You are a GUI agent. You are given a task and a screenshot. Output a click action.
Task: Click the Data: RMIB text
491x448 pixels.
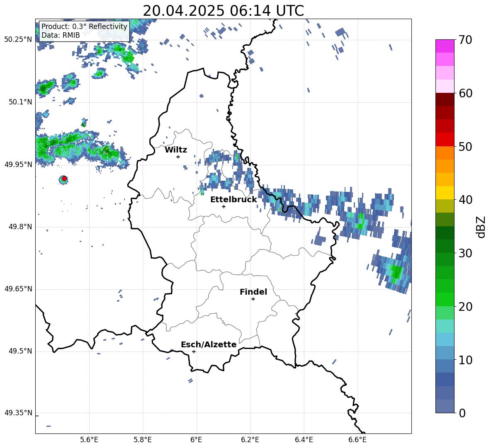[61, 35]
